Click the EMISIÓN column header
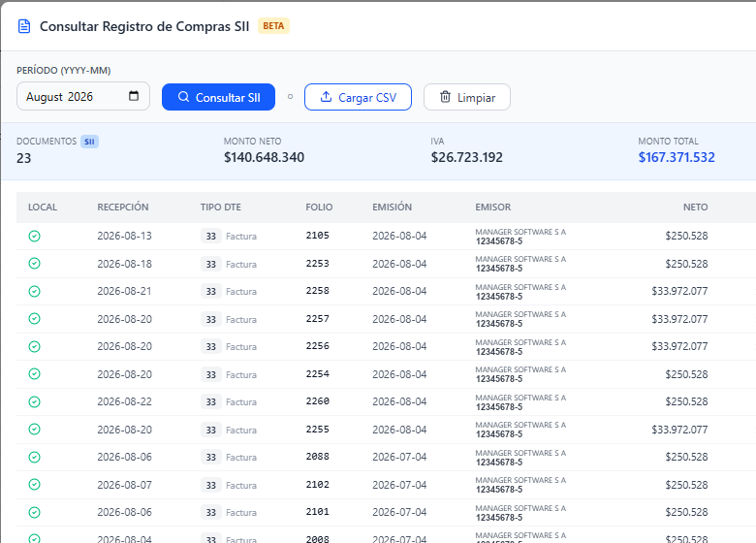Viewport: 756px width, 543px height. 392,207
